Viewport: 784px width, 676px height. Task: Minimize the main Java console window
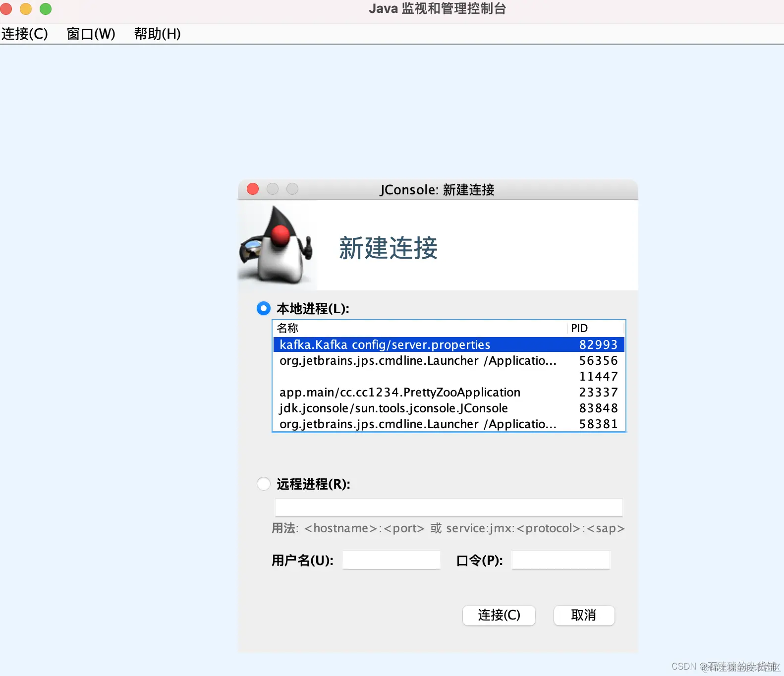26,8
